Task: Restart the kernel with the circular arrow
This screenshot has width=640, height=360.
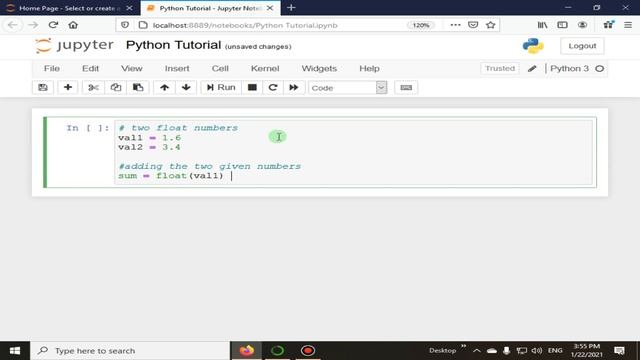Action: click(273, 87)
